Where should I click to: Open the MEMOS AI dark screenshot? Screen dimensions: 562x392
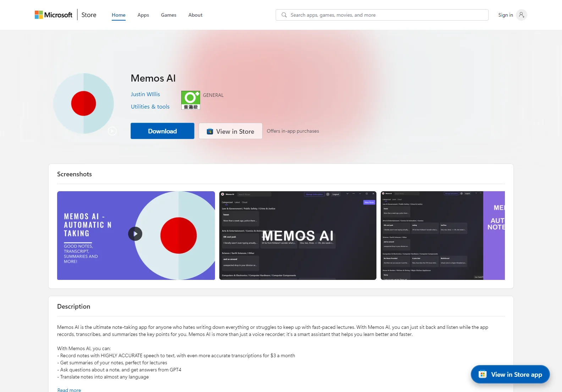click(298, 236)
